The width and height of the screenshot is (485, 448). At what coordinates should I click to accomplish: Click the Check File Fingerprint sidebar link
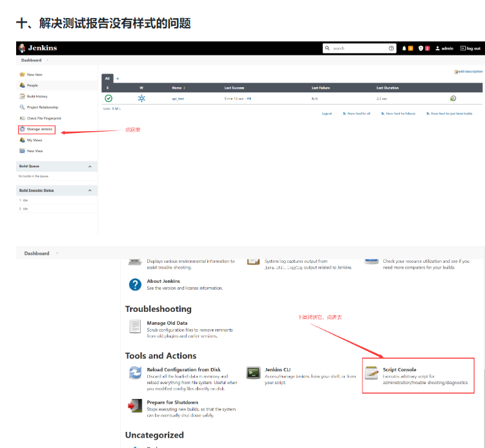tap(44, 118)
